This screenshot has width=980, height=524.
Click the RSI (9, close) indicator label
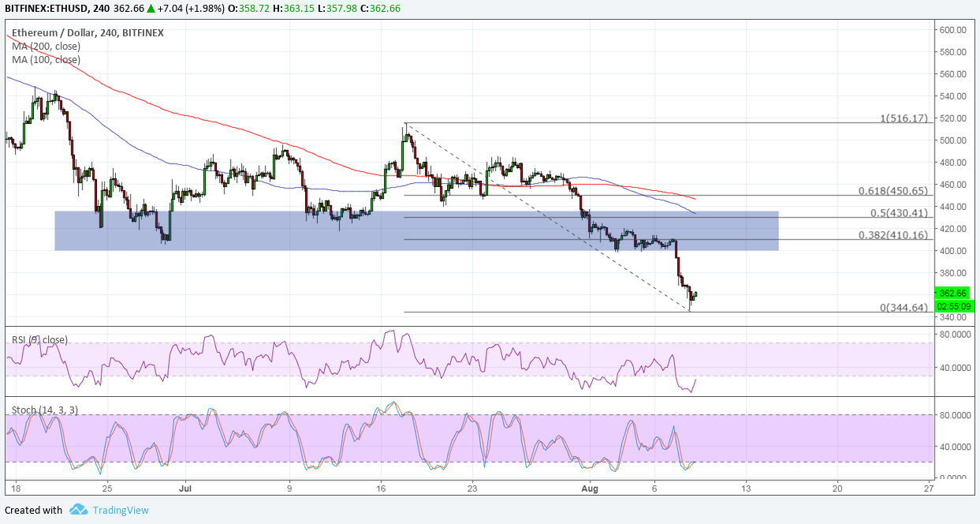[39, 339]
